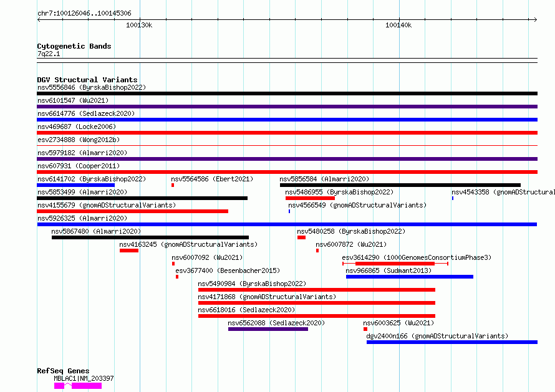Image resolution: width=555 pixels, height=392 pixels.
Task: Select the MBLAC1|NM_203397 gene label
Action: click(x=84, y=378)
